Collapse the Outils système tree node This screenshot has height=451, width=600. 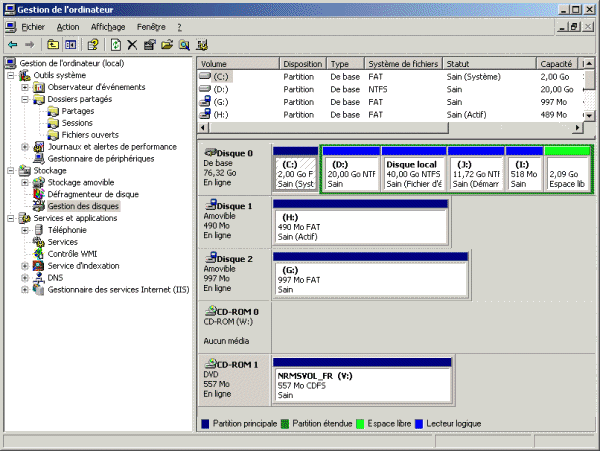click(x=11, y=75)
